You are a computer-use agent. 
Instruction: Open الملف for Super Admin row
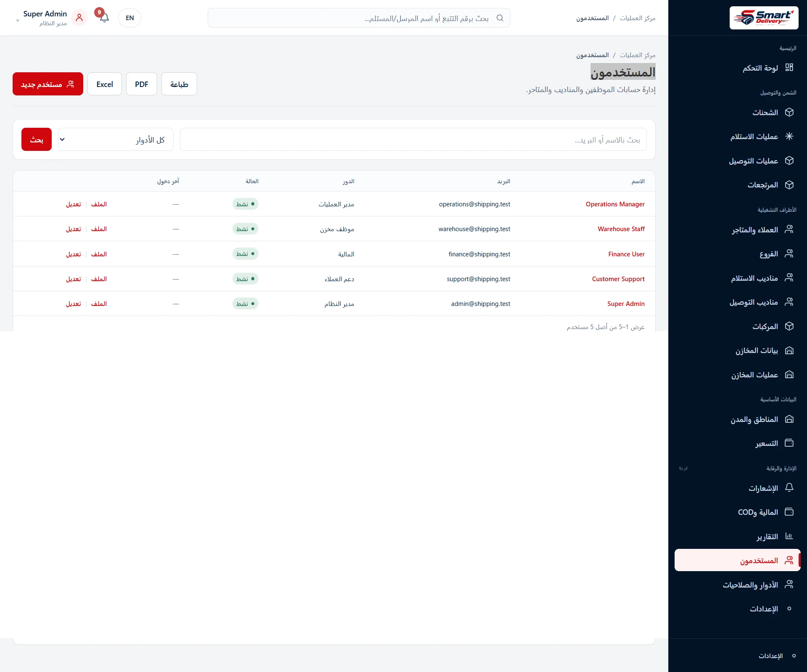99,304
